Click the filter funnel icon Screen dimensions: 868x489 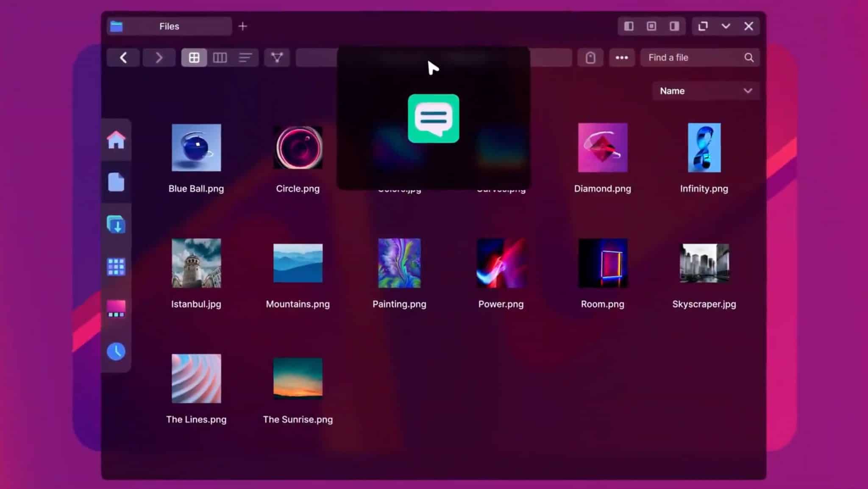(x=276, y=58)
